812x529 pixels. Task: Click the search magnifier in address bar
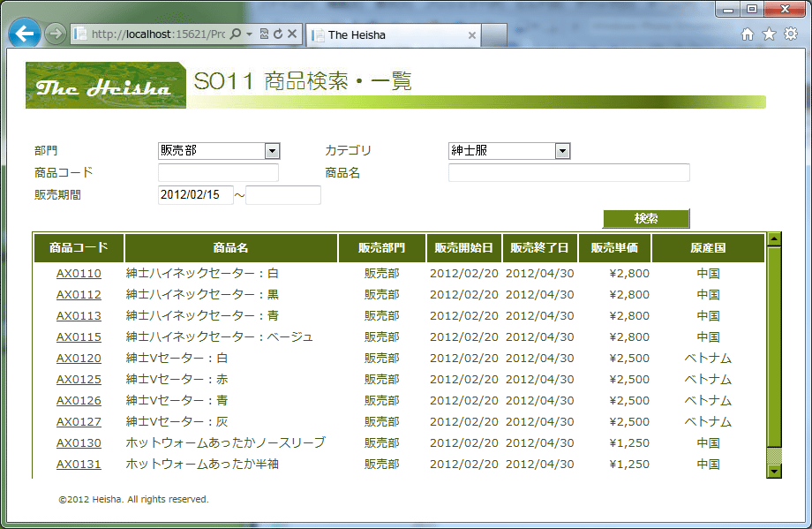click(236, 34)
